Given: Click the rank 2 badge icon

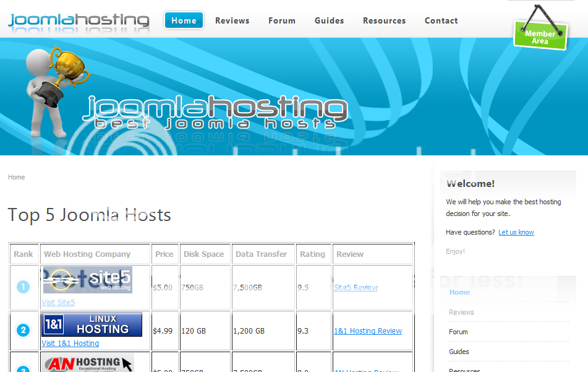Looking at the screenshot, I should click(23, 331).
